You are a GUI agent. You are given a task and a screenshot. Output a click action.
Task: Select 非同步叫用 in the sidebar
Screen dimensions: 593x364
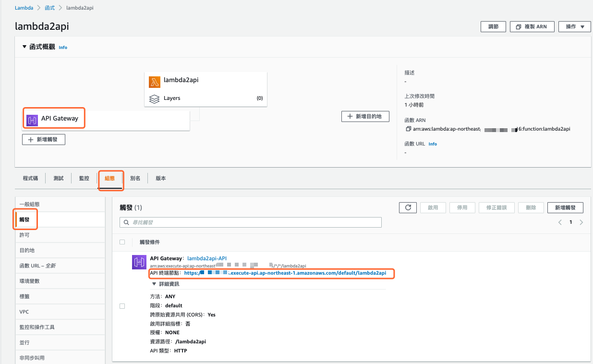click(x=60, y=357)
